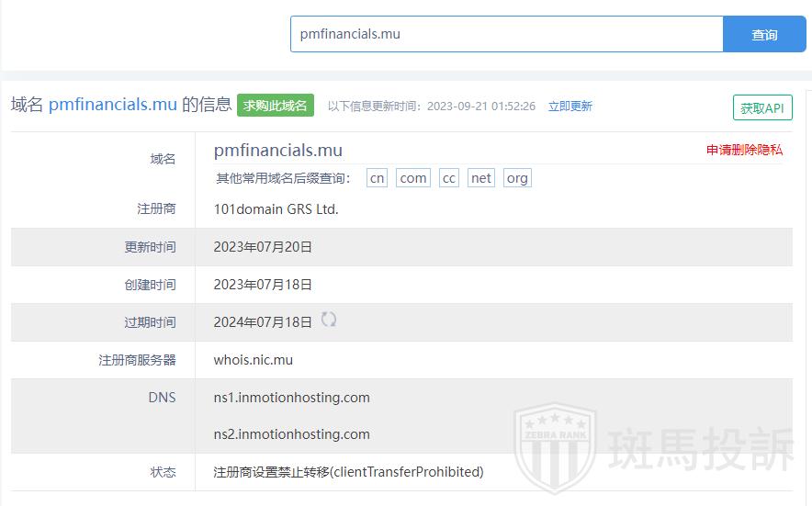Click ns1.inmotionhosting.com DNS entry
The width and height of the screenshot is (812, 506).
(291, 398)
